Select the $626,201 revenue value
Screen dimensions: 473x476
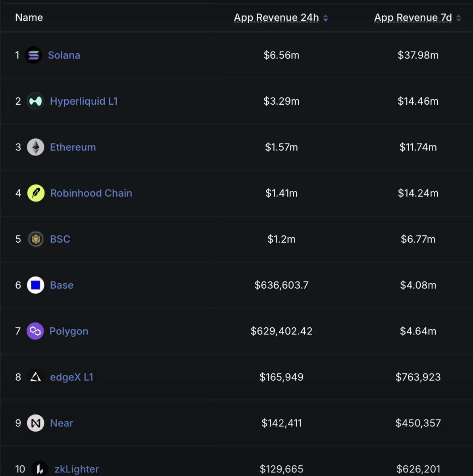[x=418, y=469]
